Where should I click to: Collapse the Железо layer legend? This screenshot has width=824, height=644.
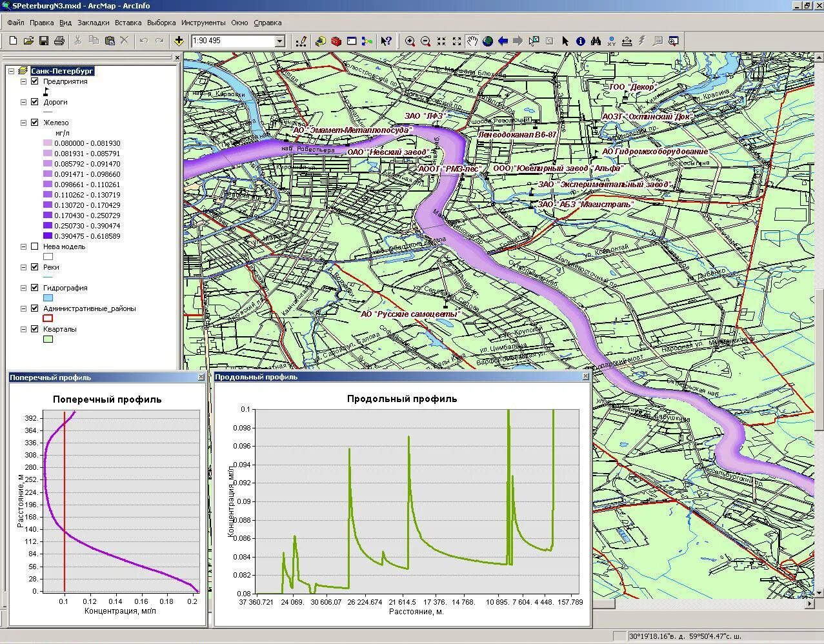(x=24, y=123)
